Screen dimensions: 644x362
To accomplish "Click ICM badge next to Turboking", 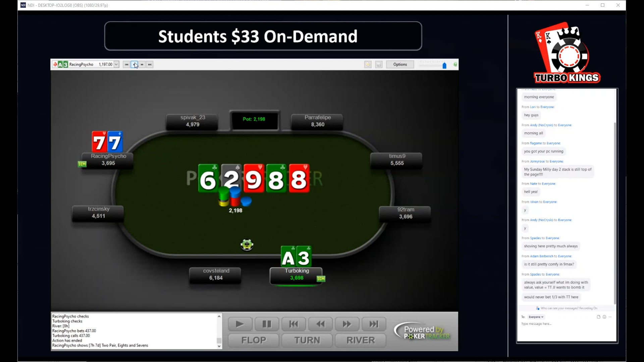I will point(321,279).
